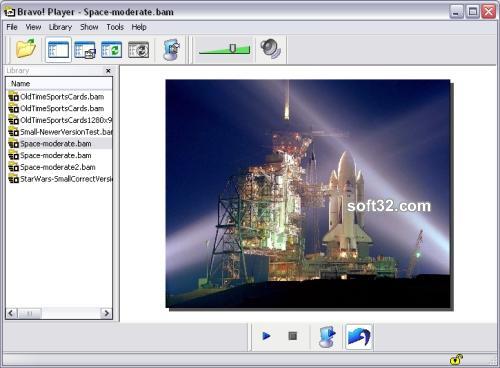Click the blue monitor icon beside stop button

pos(327,337)
